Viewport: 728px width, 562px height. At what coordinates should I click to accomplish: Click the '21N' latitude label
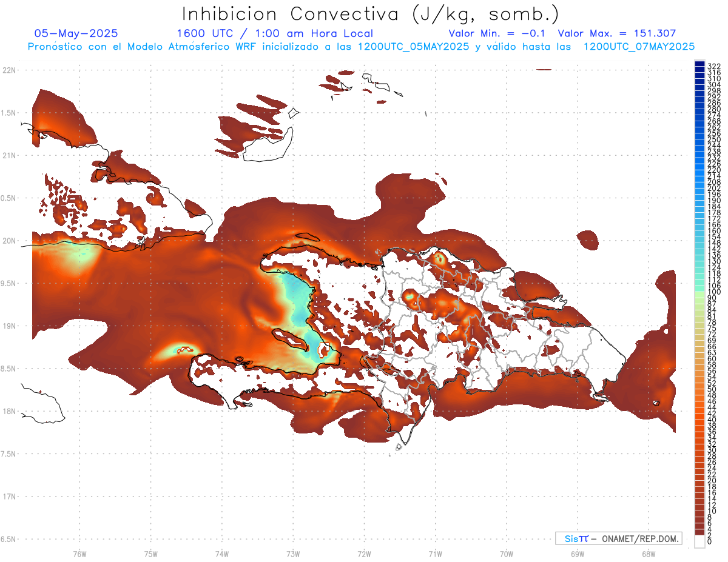[9, 155]
